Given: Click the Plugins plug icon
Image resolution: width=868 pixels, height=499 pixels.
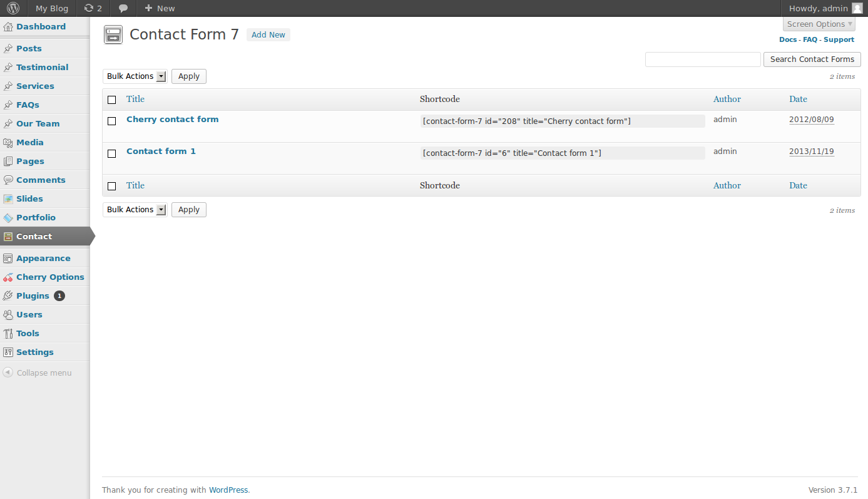Looking at the screenshot, I should [8, 296].
